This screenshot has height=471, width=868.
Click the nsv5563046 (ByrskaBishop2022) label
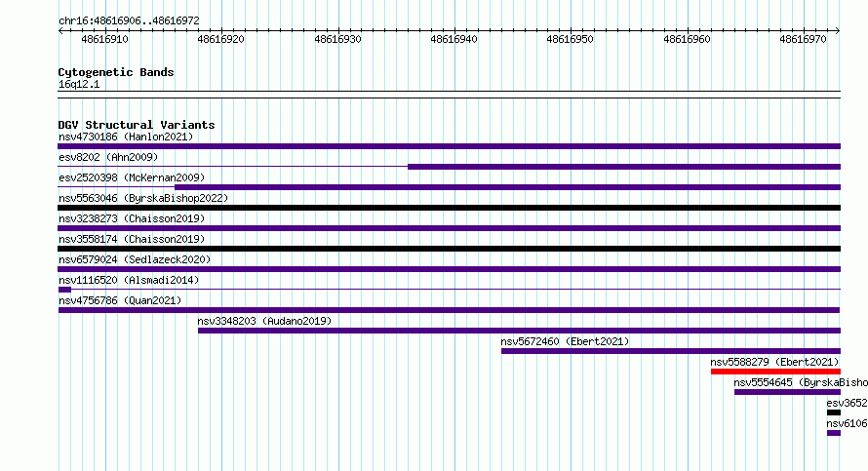point(143,198)
